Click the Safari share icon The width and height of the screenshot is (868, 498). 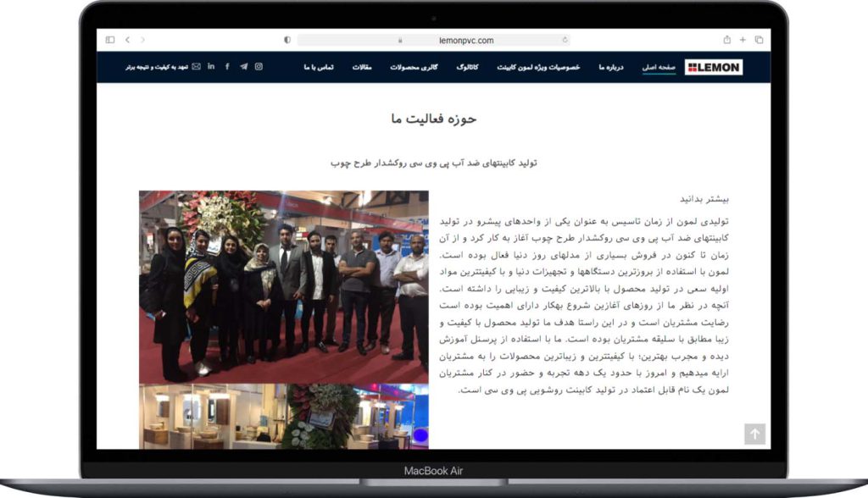click(726, 40)
